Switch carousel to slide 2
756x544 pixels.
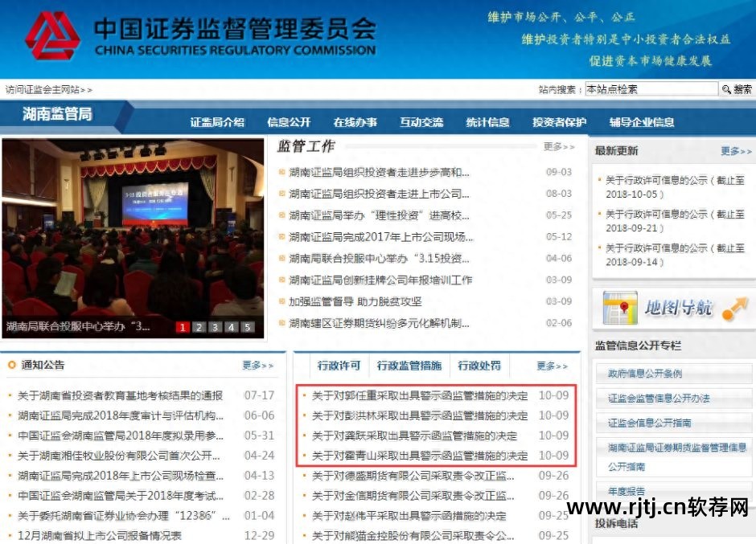(199, 327)
